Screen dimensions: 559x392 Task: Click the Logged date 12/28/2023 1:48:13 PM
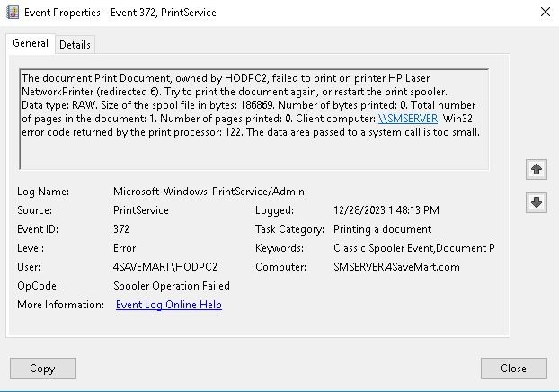pyautogui.click(x=386, y=210)
